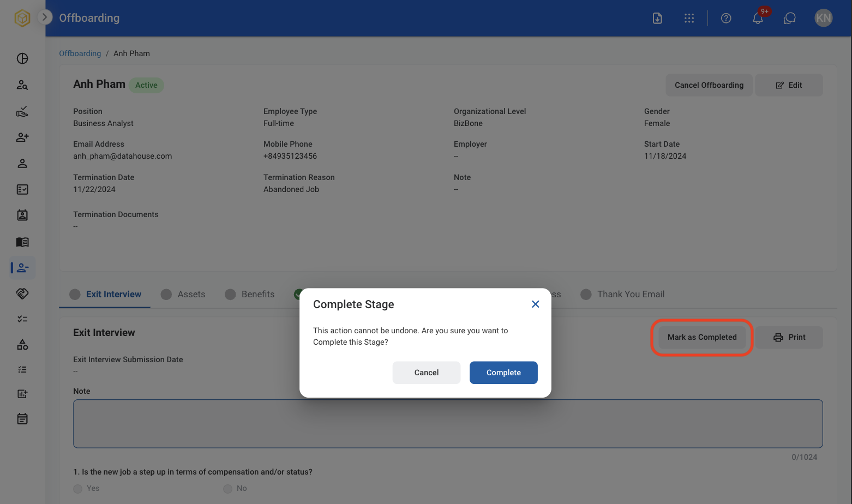Open the single person sidebar icon
Image resolution: width=852 pixels, height=504 pixels.
tap(22, 163)
